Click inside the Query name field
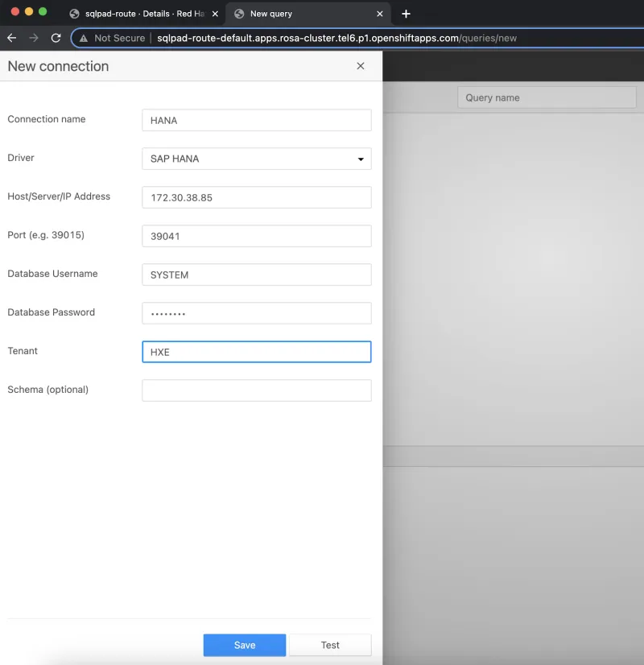 547,97
